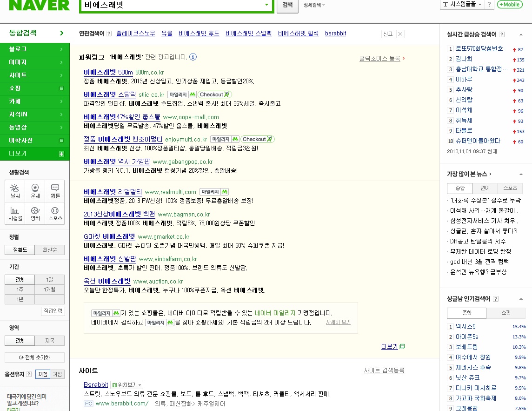
Task: Turn 옵션유지 to 꺼짐
Action: (x=43, y=374)
